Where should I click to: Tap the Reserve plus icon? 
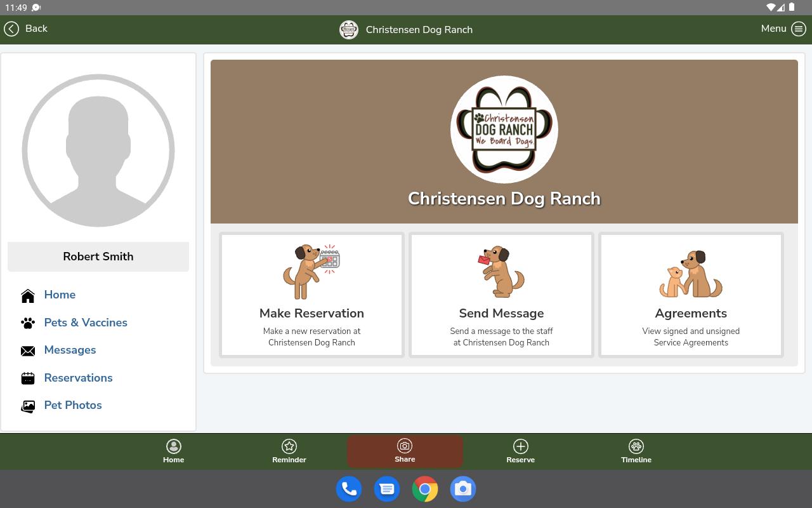[x=521, y=446]
